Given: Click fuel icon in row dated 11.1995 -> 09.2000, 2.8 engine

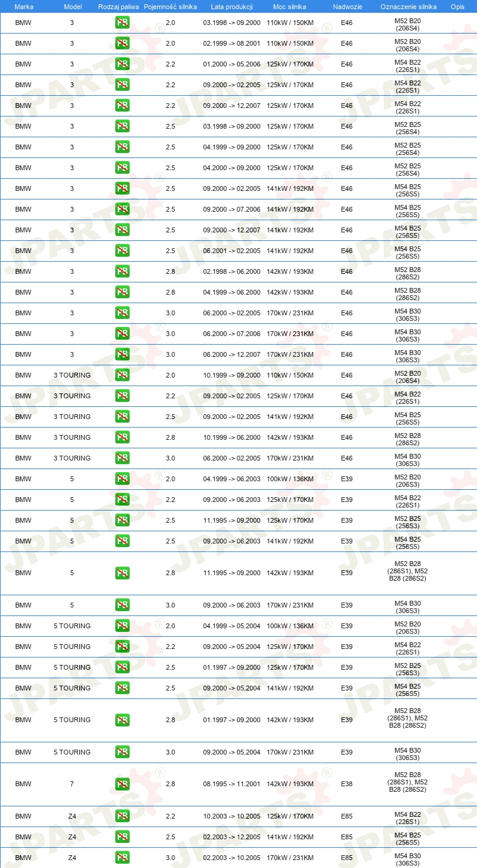Looking at the screenshot, I should tap(122, 573).
